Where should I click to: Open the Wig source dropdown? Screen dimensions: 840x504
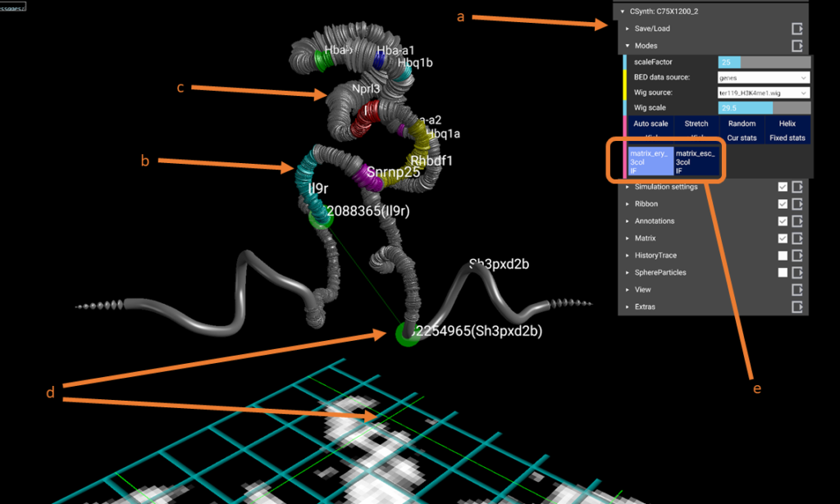(x=763, y=93)
